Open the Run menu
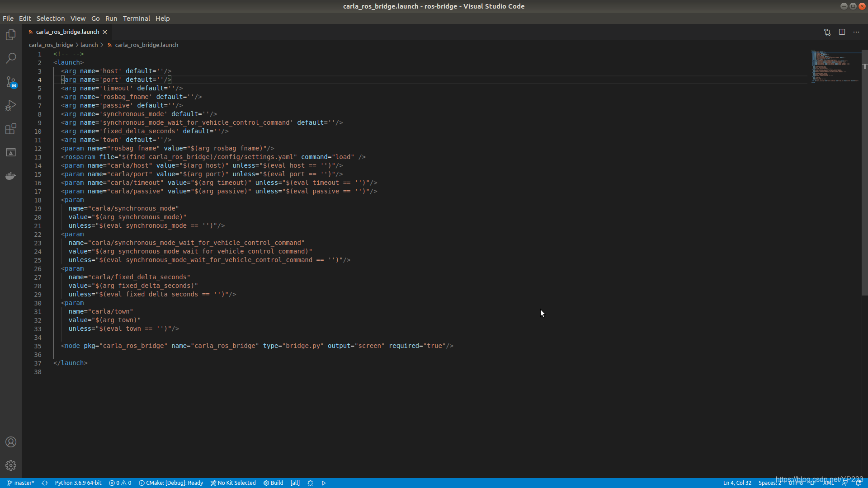Image resolution: width=868 pixels, height=488 pixels. (111, 19)
